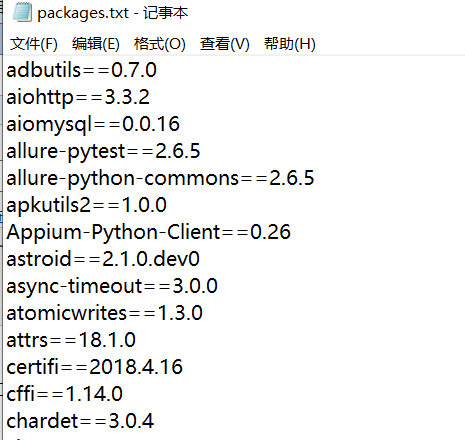
Task: Click the attrs==18.1.0 line
Action: click(x=71, y=340)
